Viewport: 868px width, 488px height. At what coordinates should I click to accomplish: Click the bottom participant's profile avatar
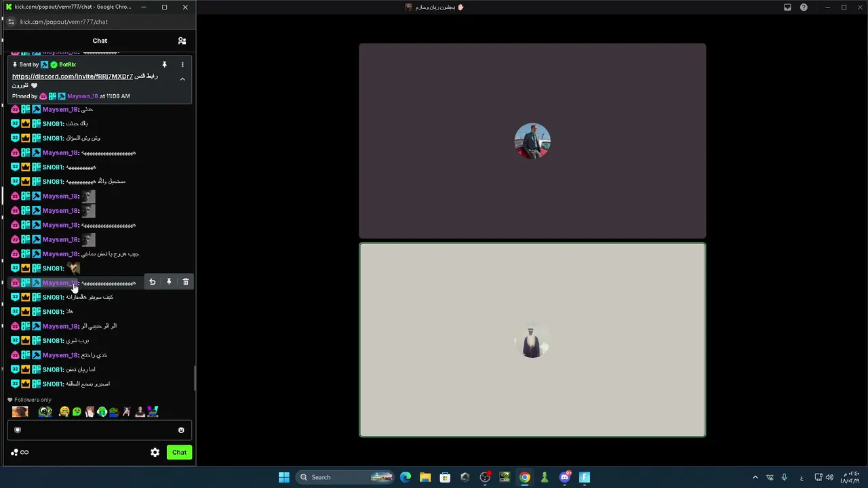pyautogui.click(x=532, y=340)
